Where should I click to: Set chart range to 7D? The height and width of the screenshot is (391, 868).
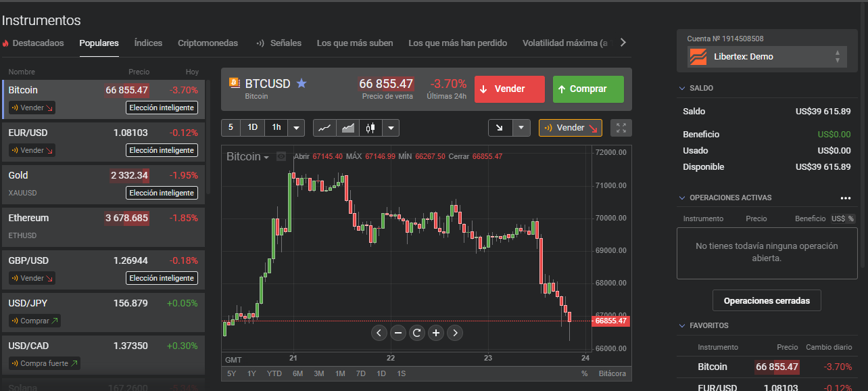tap(360, 373)
